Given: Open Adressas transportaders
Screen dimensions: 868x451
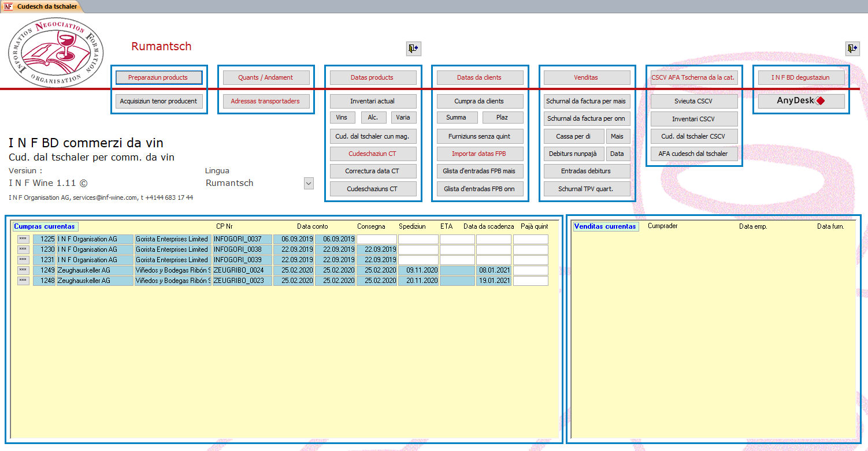Looking at the screenshot, I should coord(266,101).
